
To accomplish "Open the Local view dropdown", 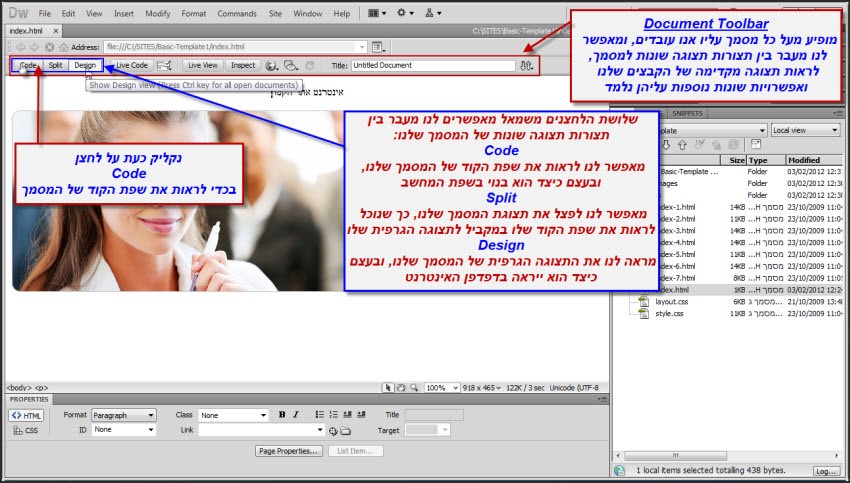I will coord(806,130).
